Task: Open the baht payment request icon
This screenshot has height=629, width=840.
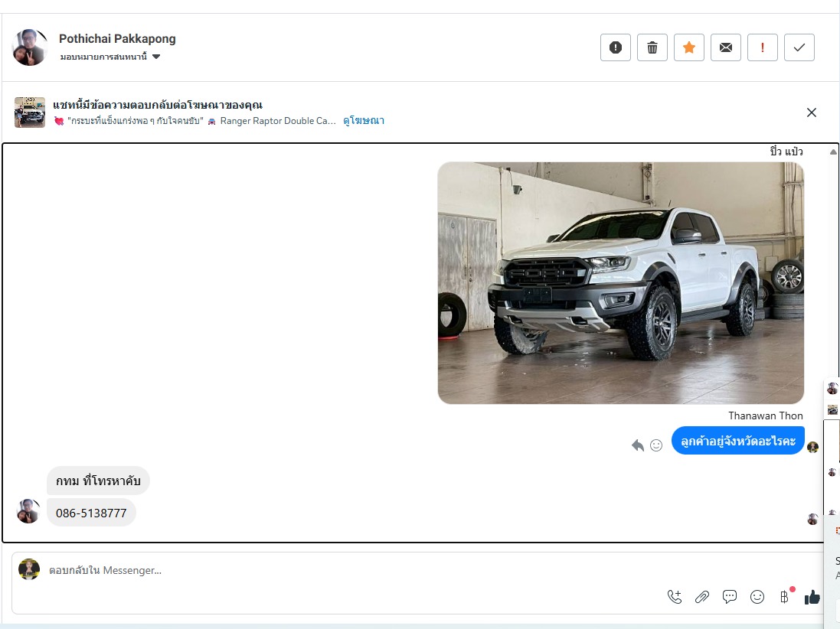Action: click(784, 597)
